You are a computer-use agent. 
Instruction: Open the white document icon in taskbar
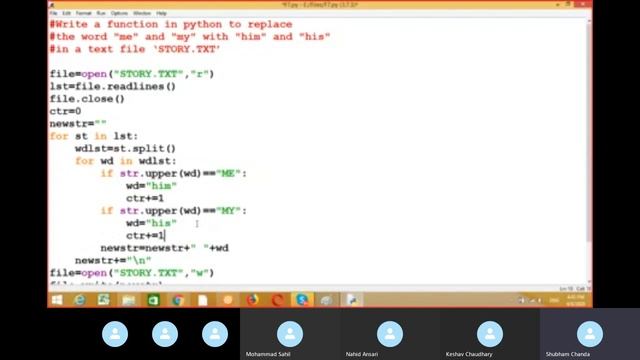point(202,300)
